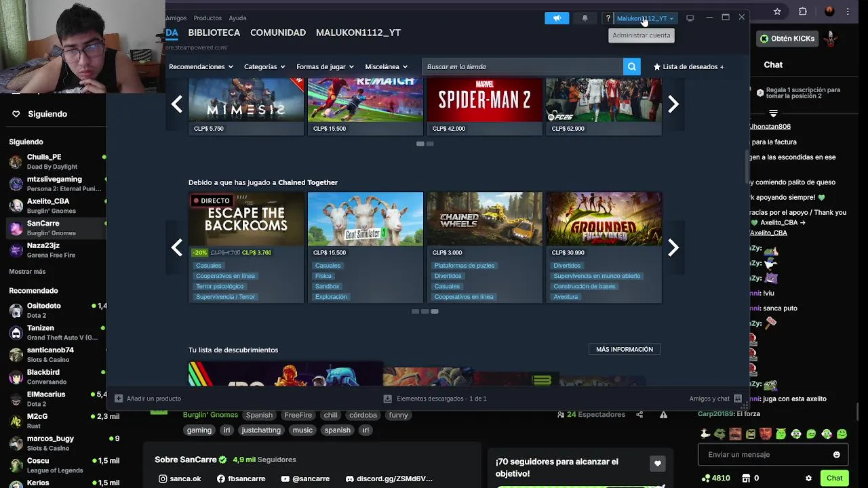Open Naza23jz channel in sidebar
868x488 pixels.
(54, 250)
